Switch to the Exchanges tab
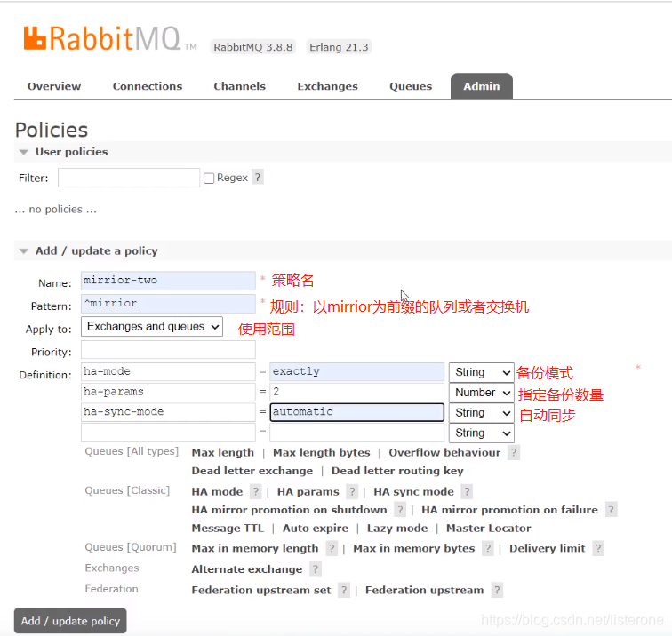The width and height of the screenshot is (672, 636). (327, 86)
